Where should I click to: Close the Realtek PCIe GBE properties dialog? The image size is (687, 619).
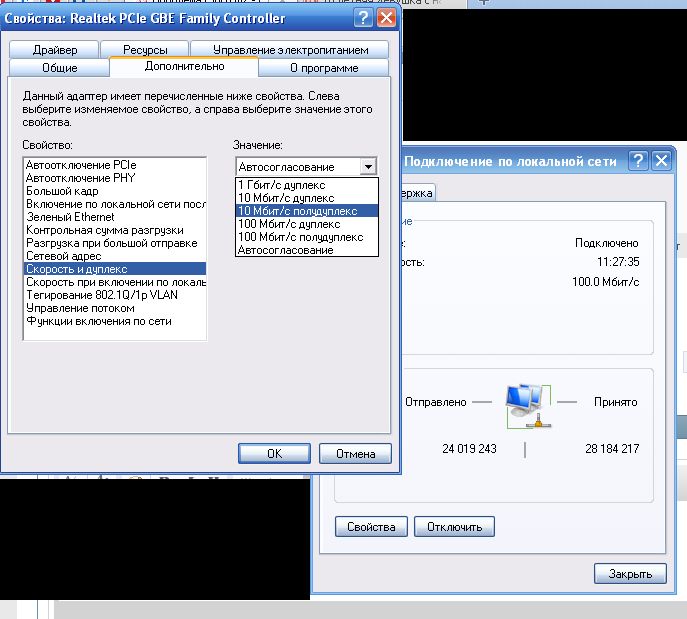coord(386,18)
